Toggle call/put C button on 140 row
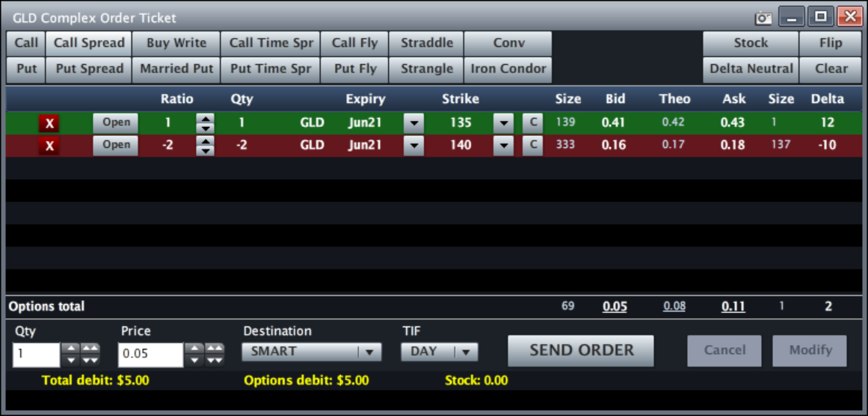The height and width of the screenshot is (416, 868). pos(532,145)
